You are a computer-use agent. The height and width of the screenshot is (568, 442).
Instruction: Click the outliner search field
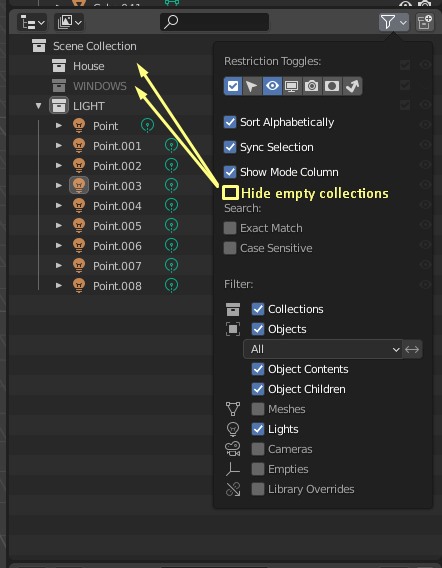214,22
